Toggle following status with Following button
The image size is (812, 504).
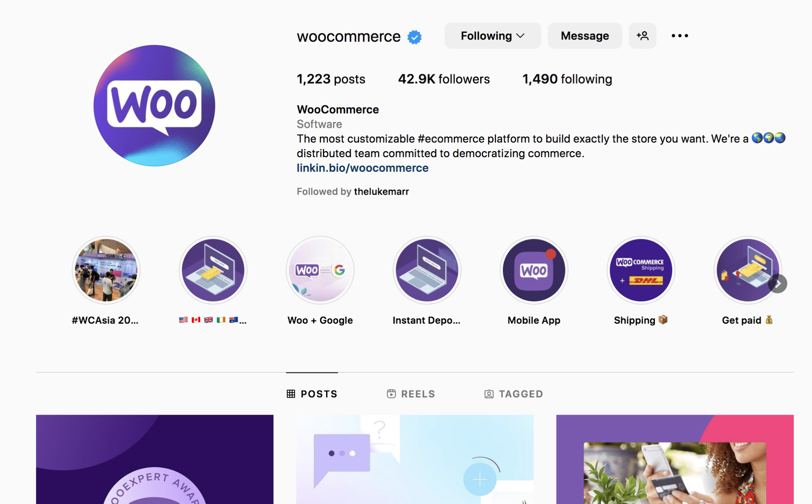(493, 36)
